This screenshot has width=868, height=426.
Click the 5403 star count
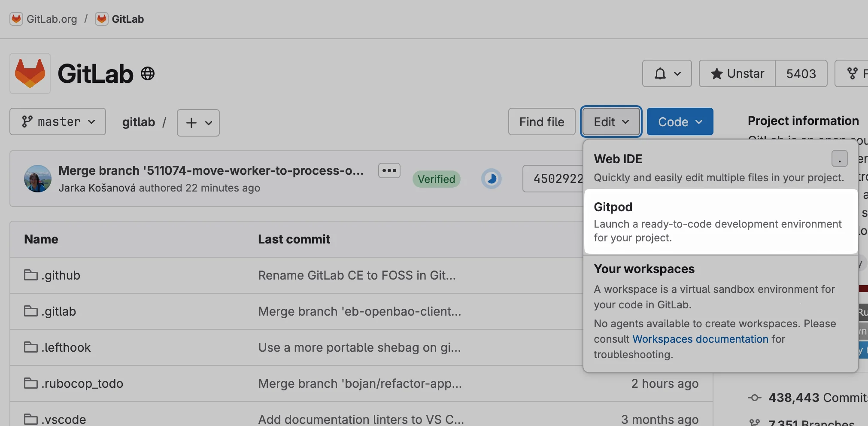point(801,73)
